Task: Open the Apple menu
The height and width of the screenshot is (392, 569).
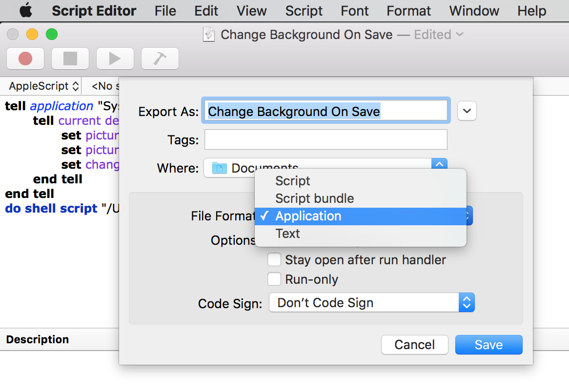Action: (26, 11)
